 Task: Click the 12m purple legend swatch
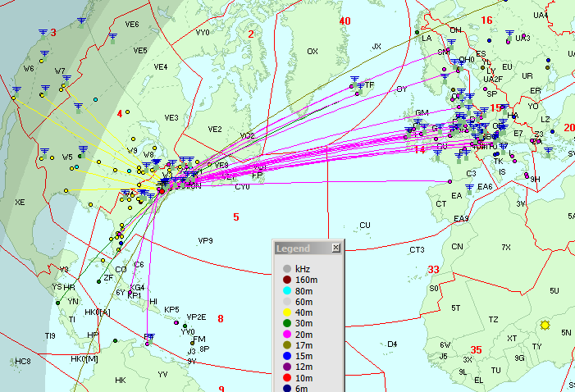[x=287, y=367]
